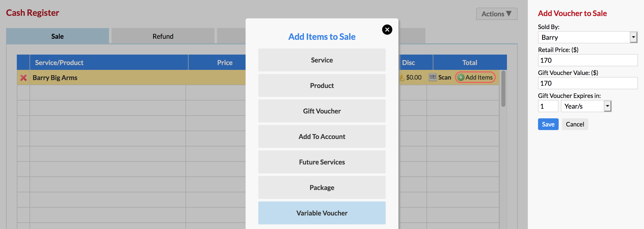This screenshot has width=644, height=229.
Task: Open the Actions dropdown menu
Action: click(x=497, y=14)
